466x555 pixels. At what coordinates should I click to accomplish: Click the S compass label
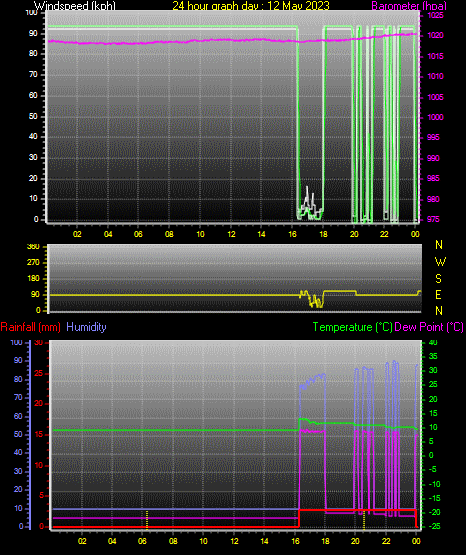coord(438,279)
